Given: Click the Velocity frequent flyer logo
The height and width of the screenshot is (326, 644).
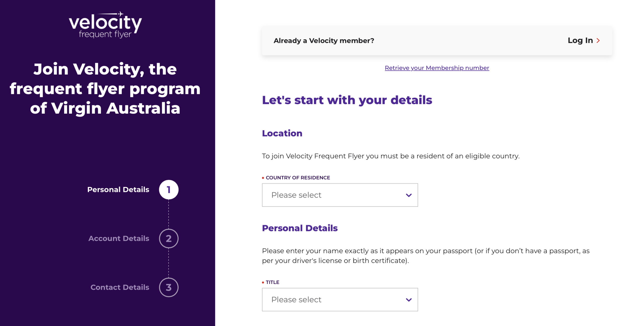Looking at the screenshot, I should click(x=105, y=25).
